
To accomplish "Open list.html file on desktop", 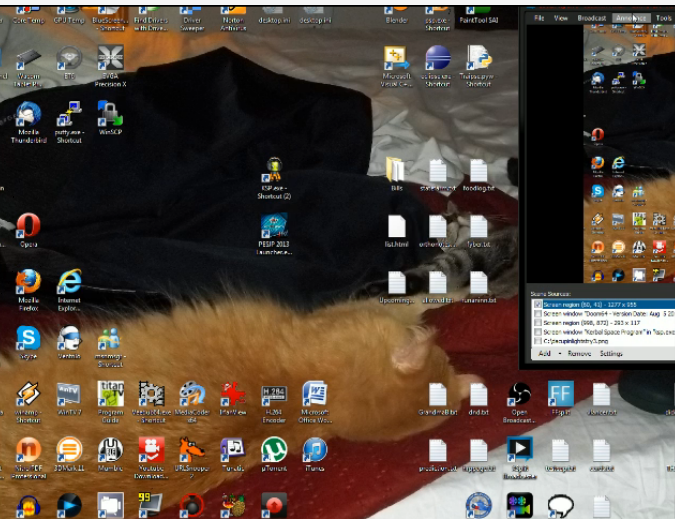I will (396, 231).
